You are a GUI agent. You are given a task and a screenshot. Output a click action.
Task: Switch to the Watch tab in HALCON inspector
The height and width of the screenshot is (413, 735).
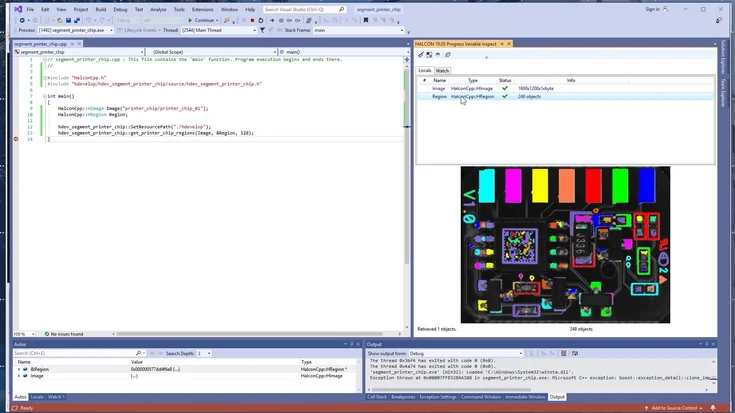pyautogui.click(x=441, y=71)
